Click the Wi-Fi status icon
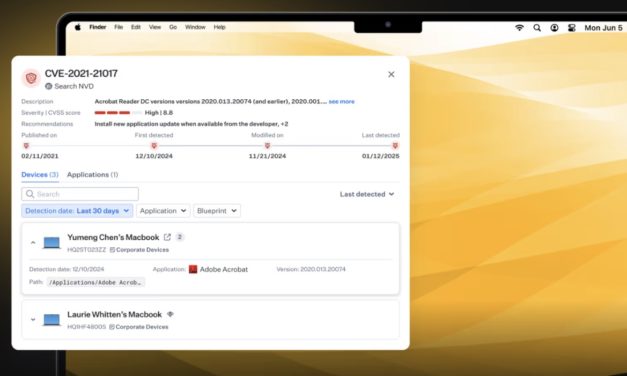Viewport: 627px width, 376px height. tap(519, 28)
